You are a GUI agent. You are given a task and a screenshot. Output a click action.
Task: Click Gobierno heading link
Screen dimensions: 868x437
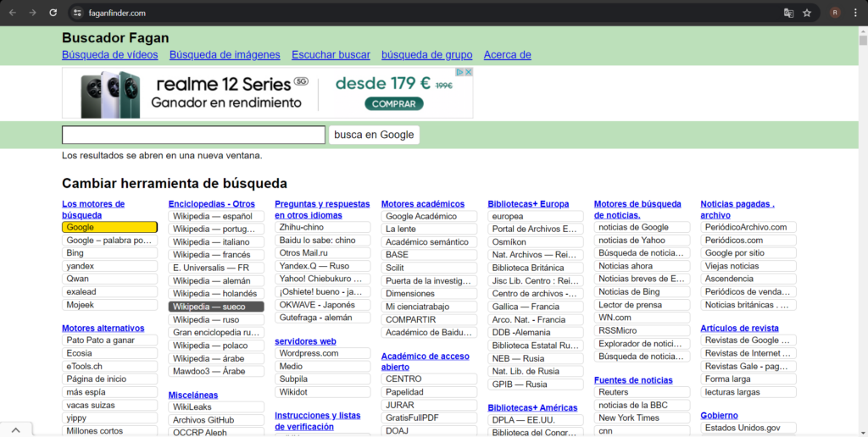pyautogui.click(x=719, y=416)
